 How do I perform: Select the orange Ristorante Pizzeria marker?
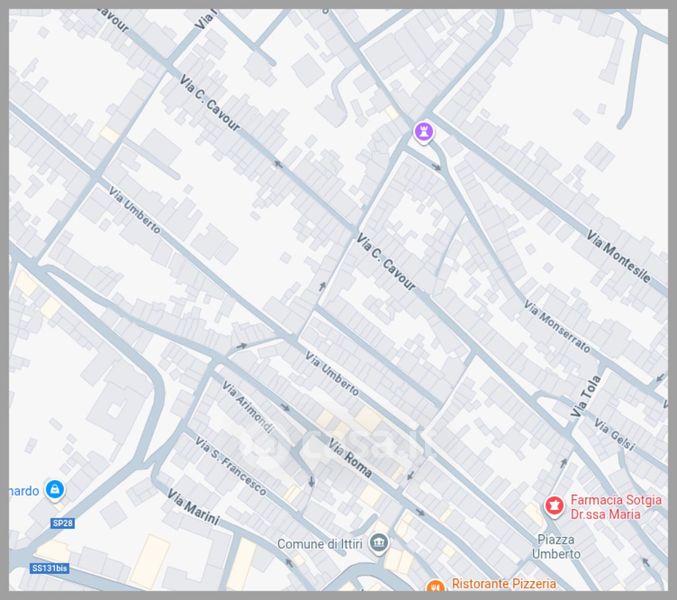click(x=434, y=587)
